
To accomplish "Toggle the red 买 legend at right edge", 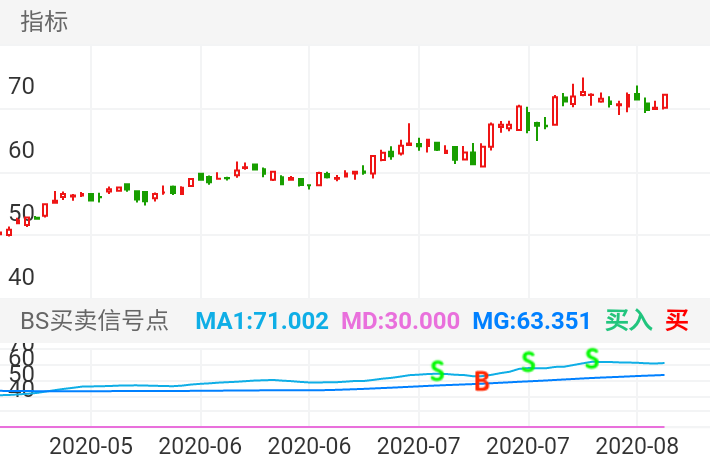I will click(678, 321).
